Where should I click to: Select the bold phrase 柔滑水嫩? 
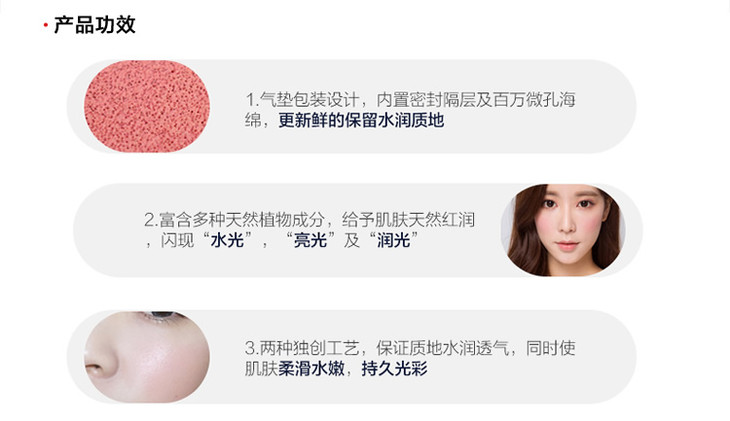coord(311,369)
